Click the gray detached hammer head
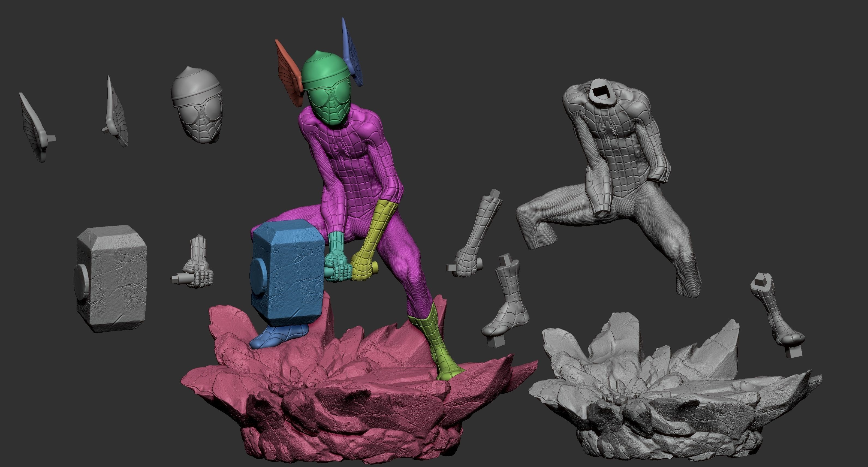This screenshot has width=868, height=467. tap(110, 279)
